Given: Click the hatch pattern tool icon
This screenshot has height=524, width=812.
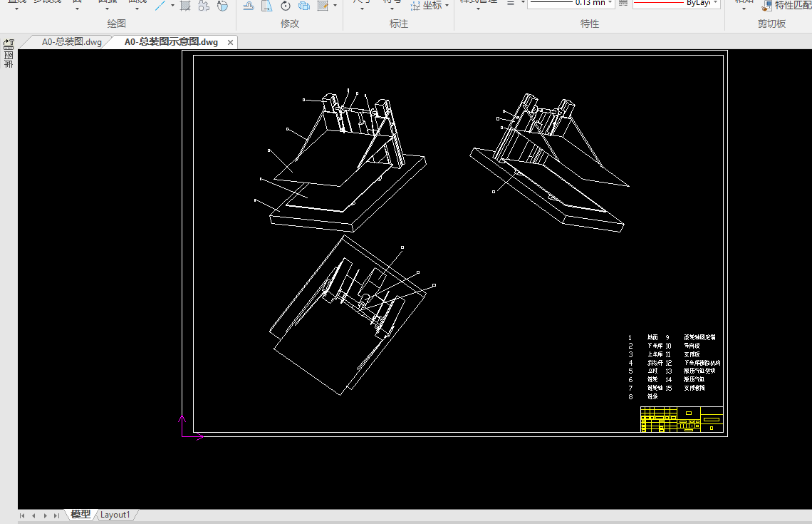Looking at the screenshot, I should pyautogui.click(x=185, y=6).
